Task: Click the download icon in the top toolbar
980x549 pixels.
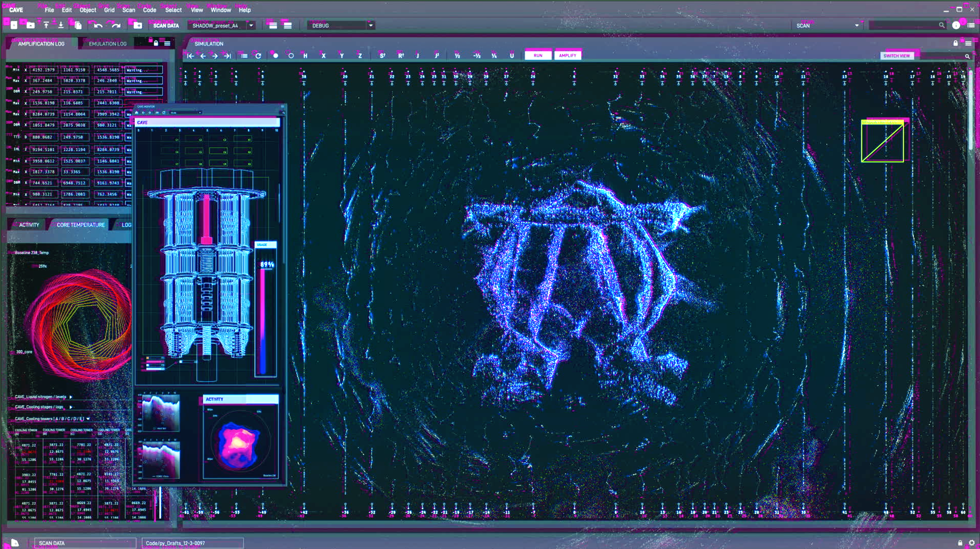Action: (x=61, y=25)
